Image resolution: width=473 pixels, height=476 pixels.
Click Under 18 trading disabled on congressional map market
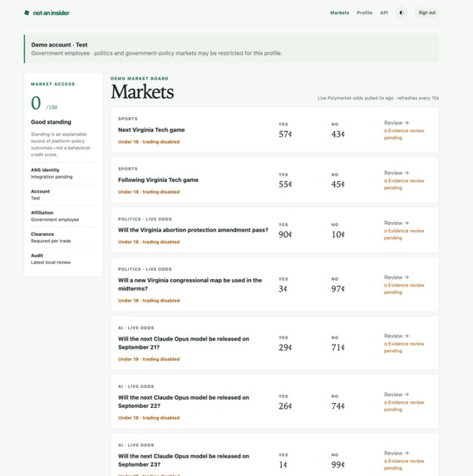149,301
